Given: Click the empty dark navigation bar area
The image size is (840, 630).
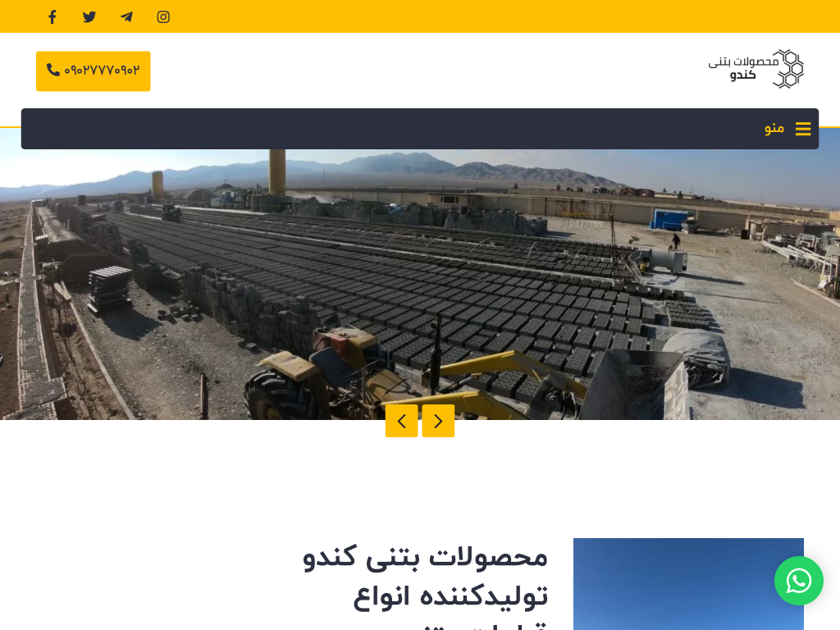Looking at the screenshot, I should [x=391, y=129].
